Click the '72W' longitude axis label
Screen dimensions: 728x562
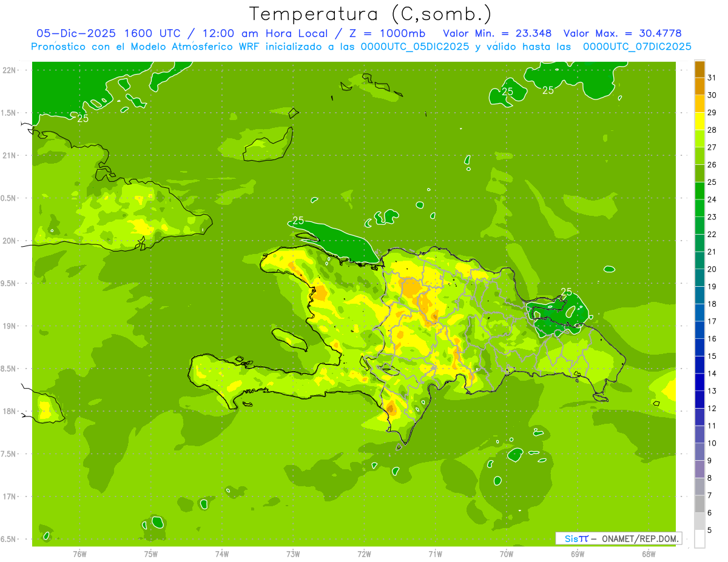(364, 554)
